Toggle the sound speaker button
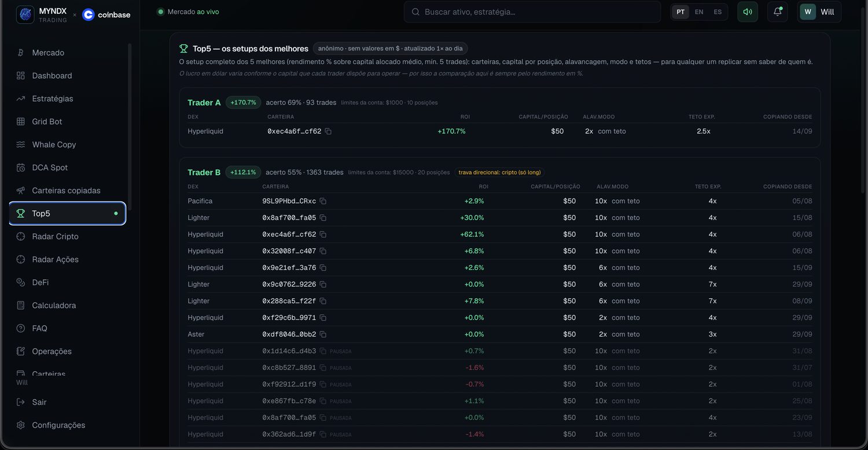The height and width of the screenshot is (450, 868). point(748,12)
